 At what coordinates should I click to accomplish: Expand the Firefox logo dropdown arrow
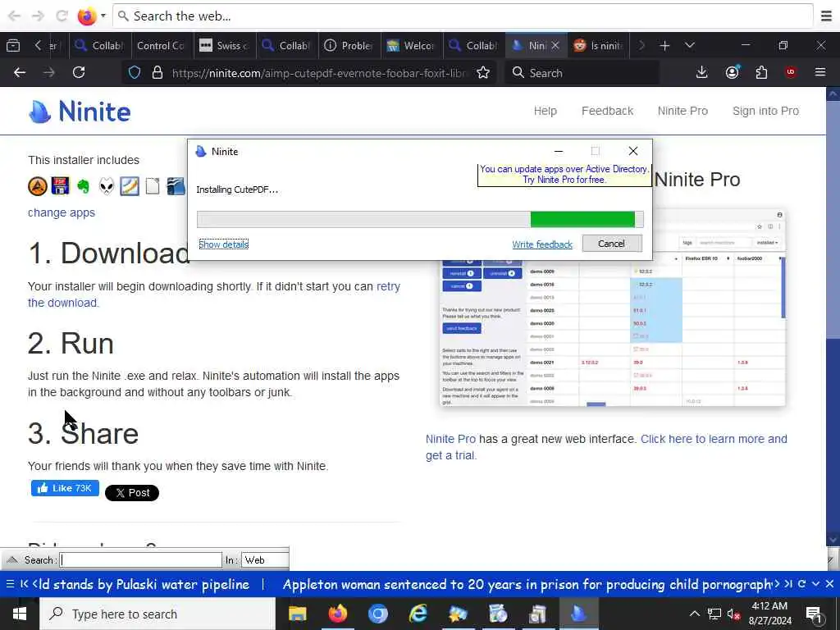coord(103,16)
